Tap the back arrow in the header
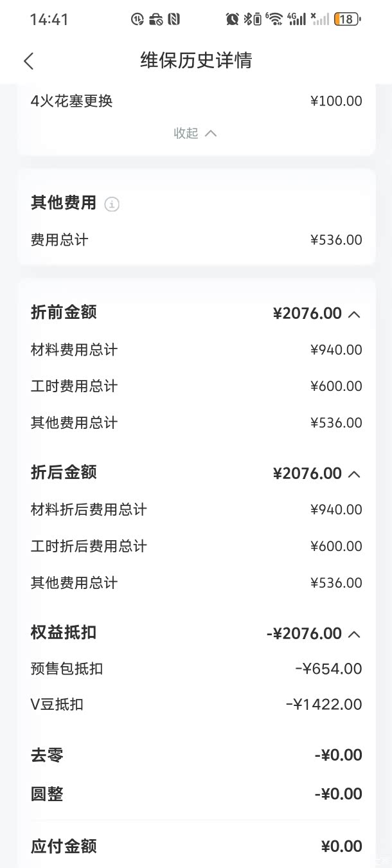 pos(28,61)
